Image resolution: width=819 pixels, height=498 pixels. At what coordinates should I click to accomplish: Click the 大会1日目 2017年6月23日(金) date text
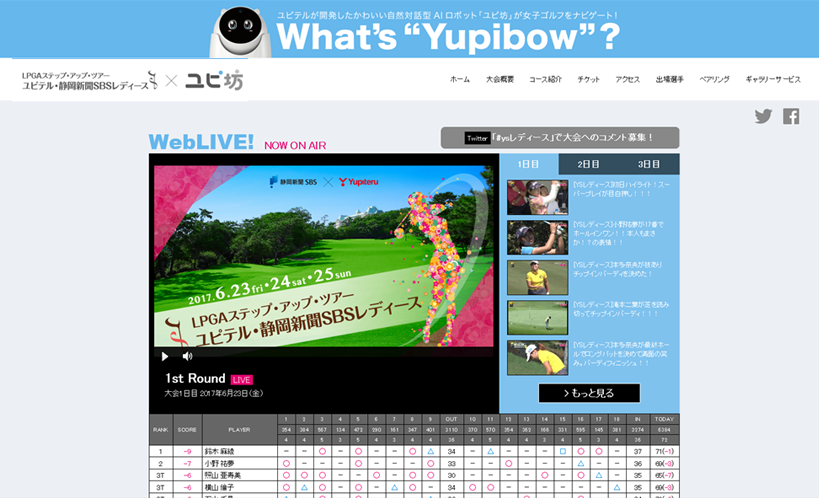pyautogui.click(x=214, y=393)
